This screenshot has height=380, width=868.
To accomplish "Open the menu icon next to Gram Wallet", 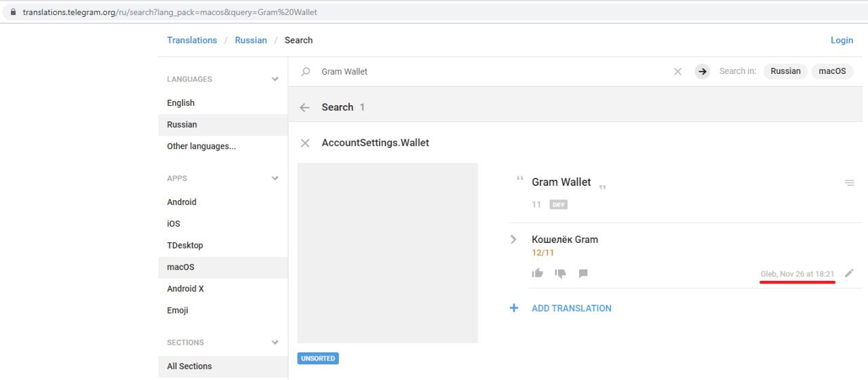I will click(850, 183).
